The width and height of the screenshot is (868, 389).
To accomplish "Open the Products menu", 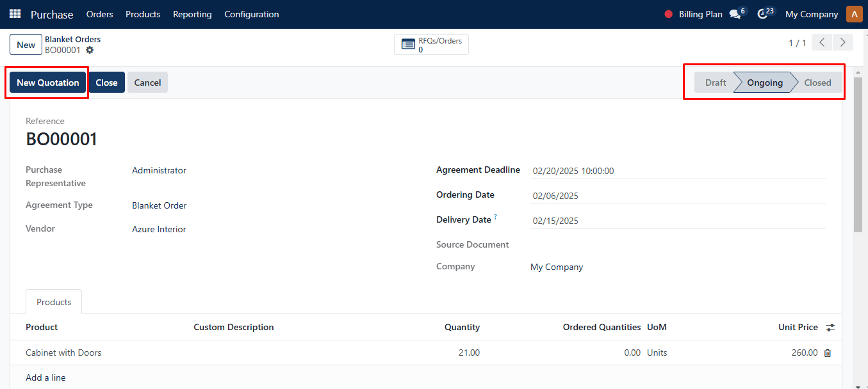I will (x=143, y=14).
